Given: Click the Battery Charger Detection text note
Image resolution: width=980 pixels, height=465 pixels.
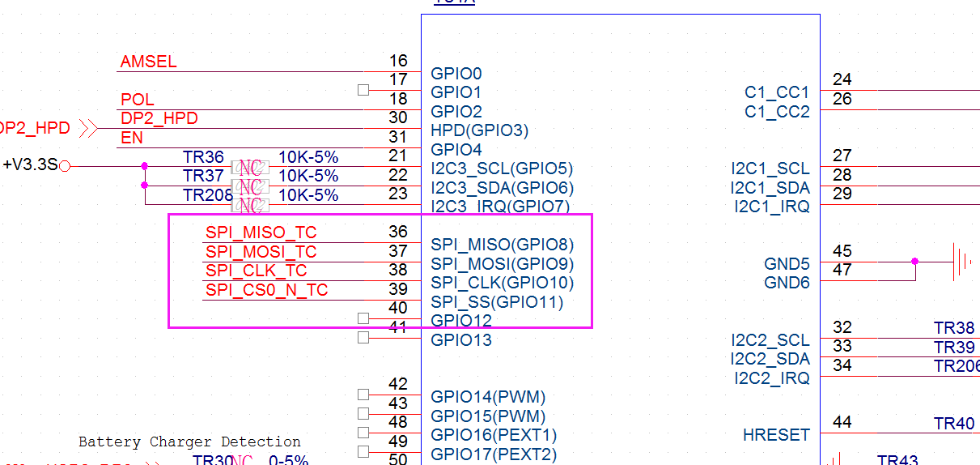Looking at the screenshot, I should 189,442.
